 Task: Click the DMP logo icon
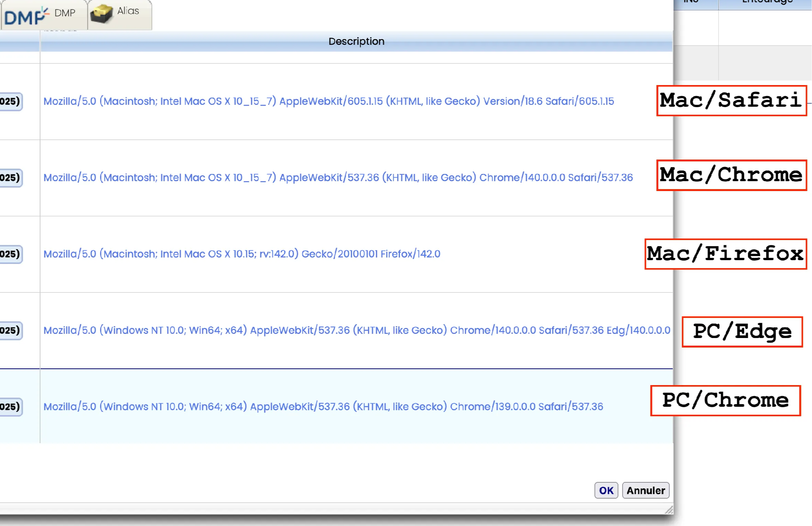click(x=26, y=16)
